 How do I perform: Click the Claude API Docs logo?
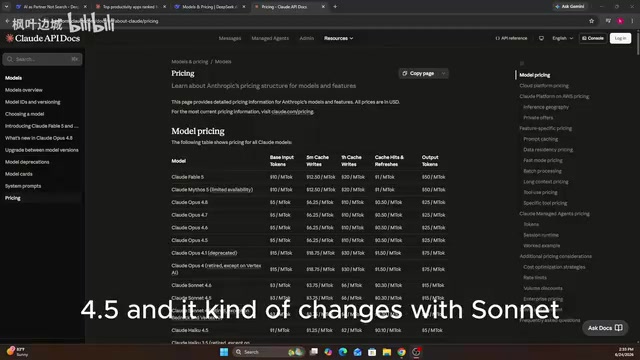[x=42, y=38]
